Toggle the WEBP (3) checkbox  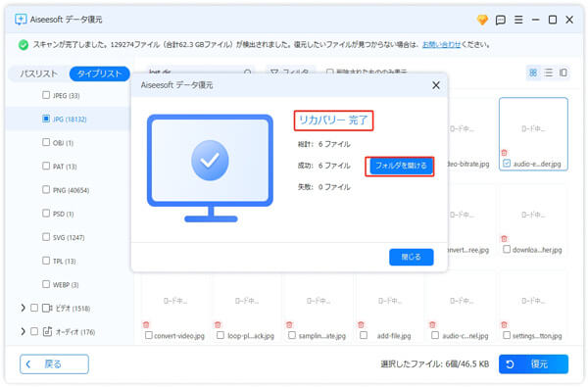[x=46, y=284]
